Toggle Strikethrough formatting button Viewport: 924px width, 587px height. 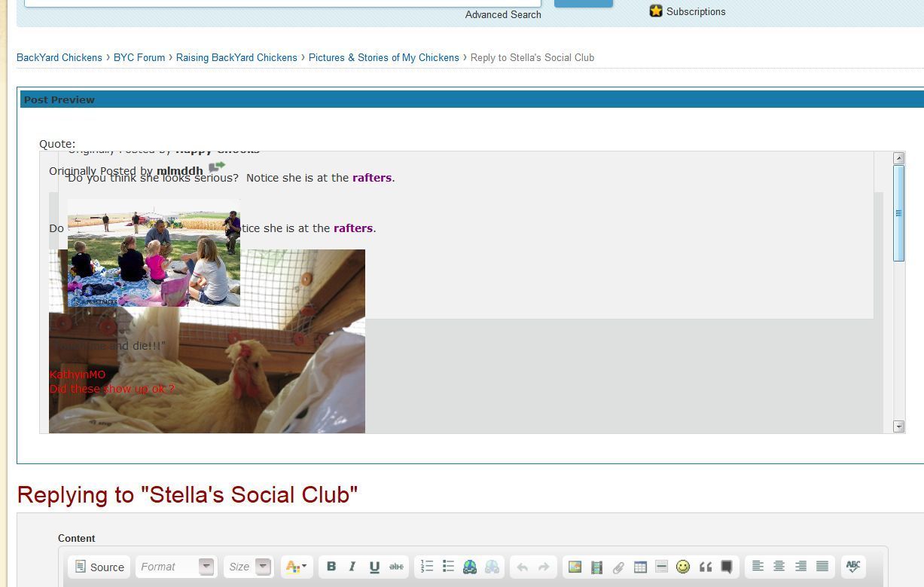(396, 567)
